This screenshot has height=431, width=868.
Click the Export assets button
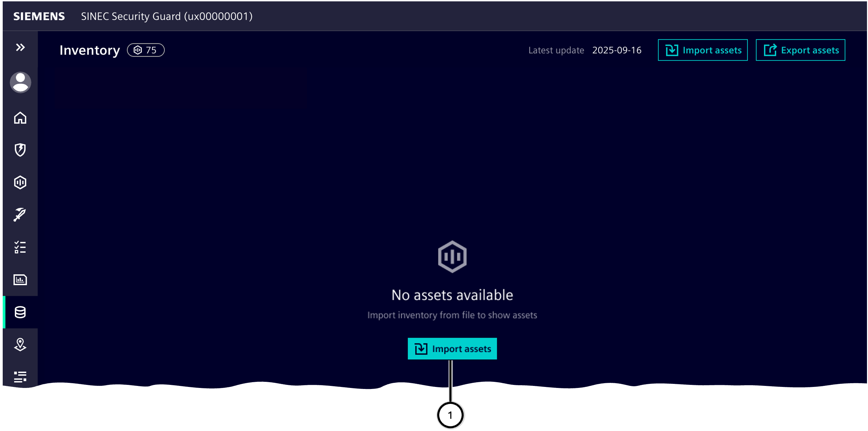click(800, 50)
